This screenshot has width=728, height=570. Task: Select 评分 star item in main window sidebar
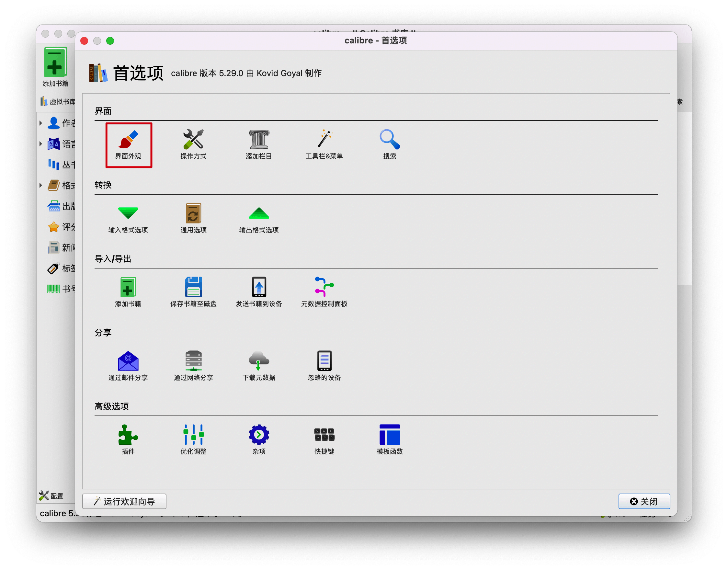(62, 227)
